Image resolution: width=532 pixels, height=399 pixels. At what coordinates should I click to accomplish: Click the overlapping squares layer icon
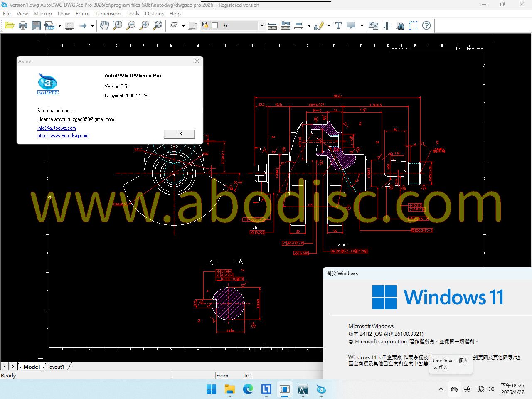[x=192, y=26]
